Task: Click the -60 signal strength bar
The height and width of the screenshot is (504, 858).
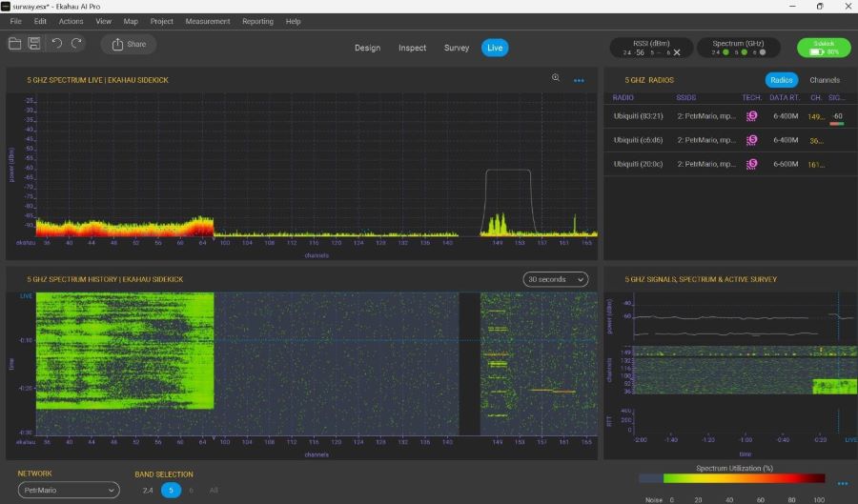Action: 837,124
